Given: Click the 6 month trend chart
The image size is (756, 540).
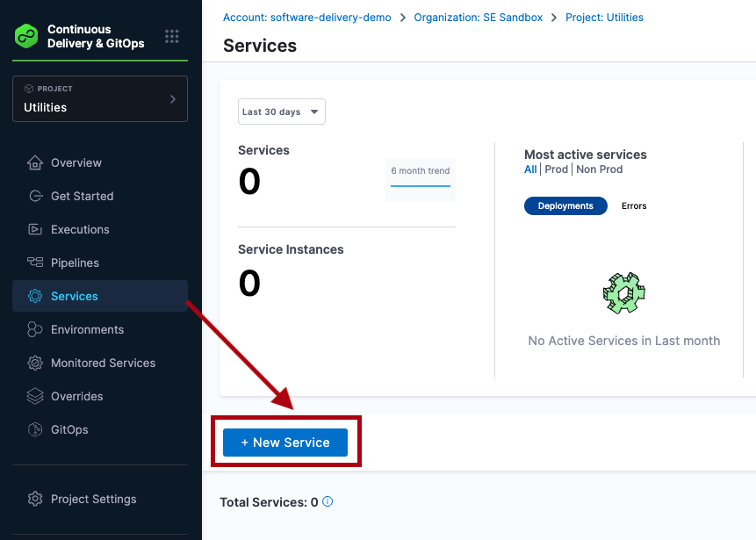Looking at the screenshot, I should 421,179.
